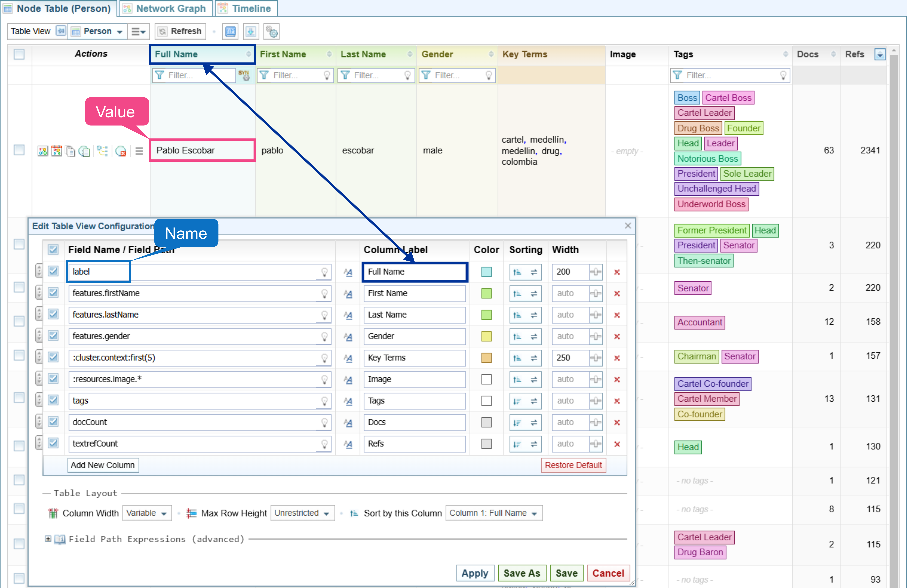The width and height of the screenshot is (907, 588).
Task: Switch to the Timeline tab
Action: coord(246,8)
